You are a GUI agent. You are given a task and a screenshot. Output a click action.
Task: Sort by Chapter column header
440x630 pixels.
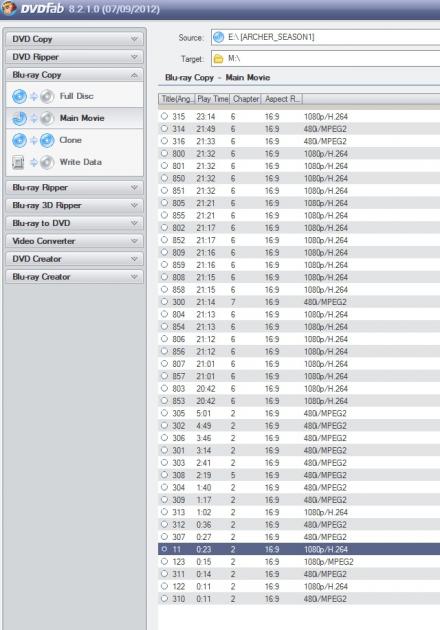(x=246, y=99)
